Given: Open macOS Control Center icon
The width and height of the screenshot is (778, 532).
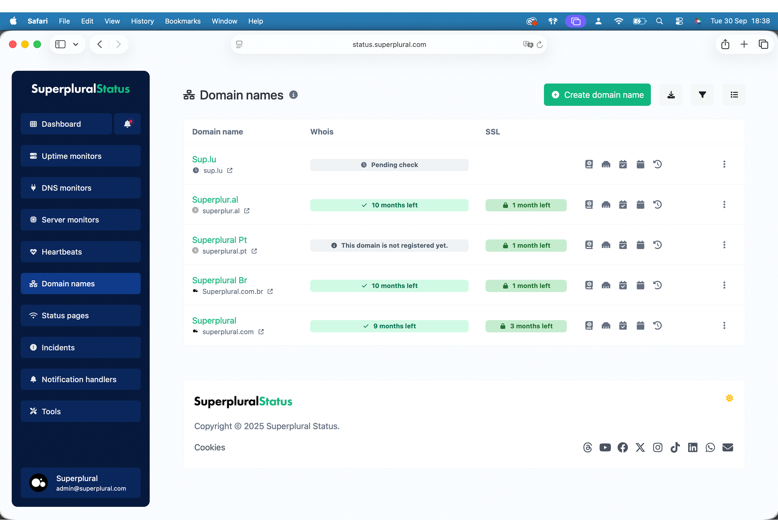Looking at the screenshot, I should coord(679,21).
